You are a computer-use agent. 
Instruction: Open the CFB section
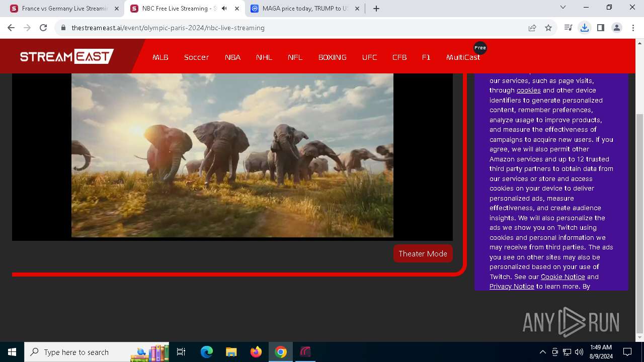399,57
